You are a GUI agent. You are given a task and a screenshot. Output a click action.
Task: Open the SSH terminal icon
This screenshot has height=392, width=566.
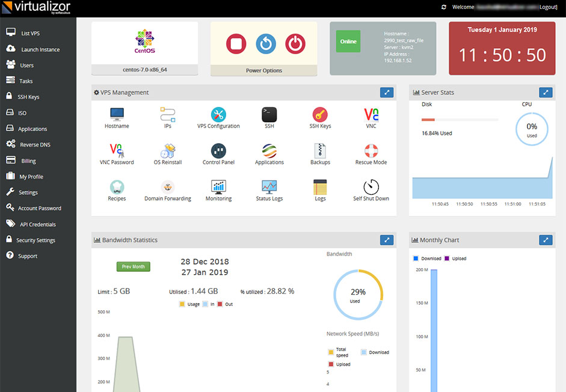tap(269, 114)
